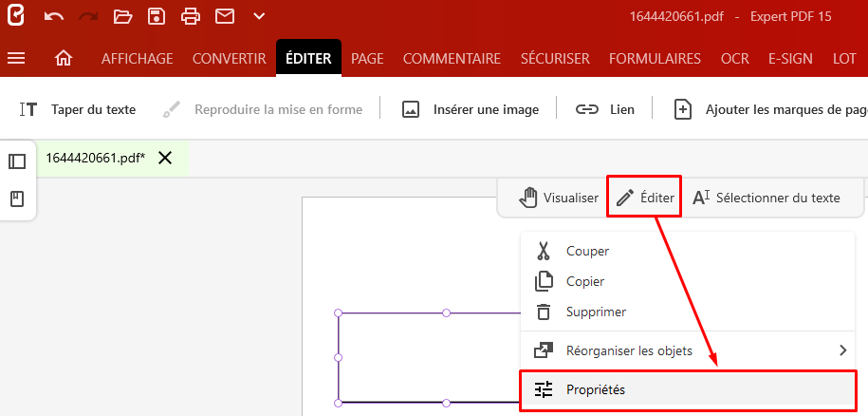Open the OCR tab
Viewport: 868px width, 416px height.
click(x=735, y=59)
